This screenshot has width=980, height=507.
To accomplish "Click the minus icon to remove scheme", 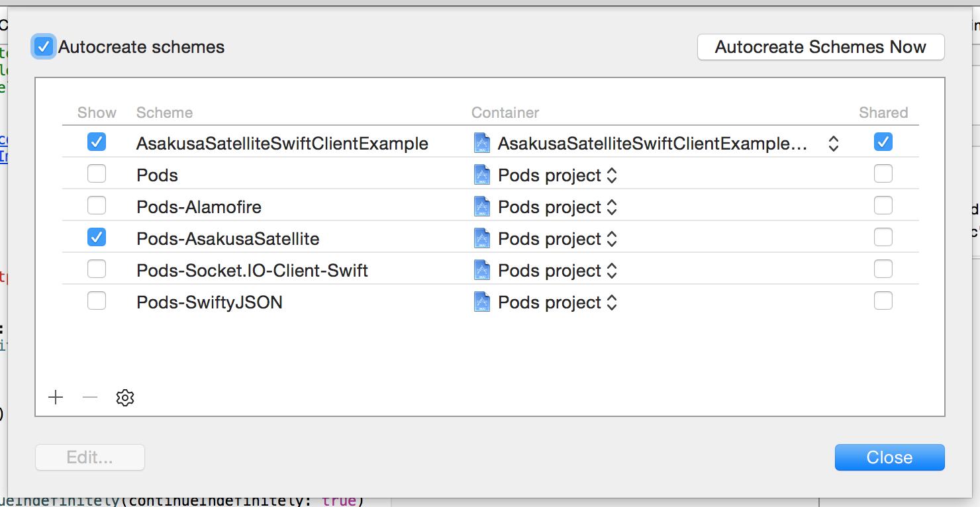I will coord(90,397).
